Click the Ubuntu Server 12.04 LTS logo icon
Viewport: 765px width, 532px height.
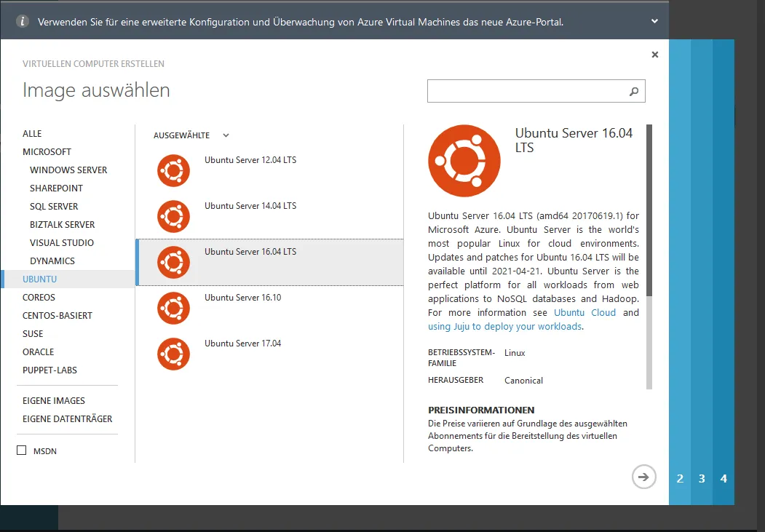click(173, 171)
